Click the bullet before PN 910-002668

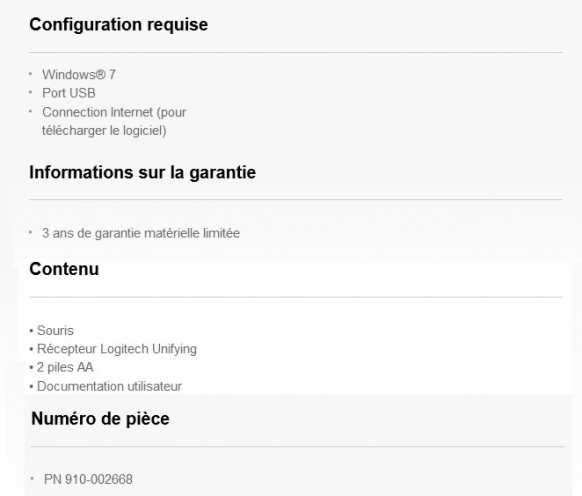click(32, 478)
